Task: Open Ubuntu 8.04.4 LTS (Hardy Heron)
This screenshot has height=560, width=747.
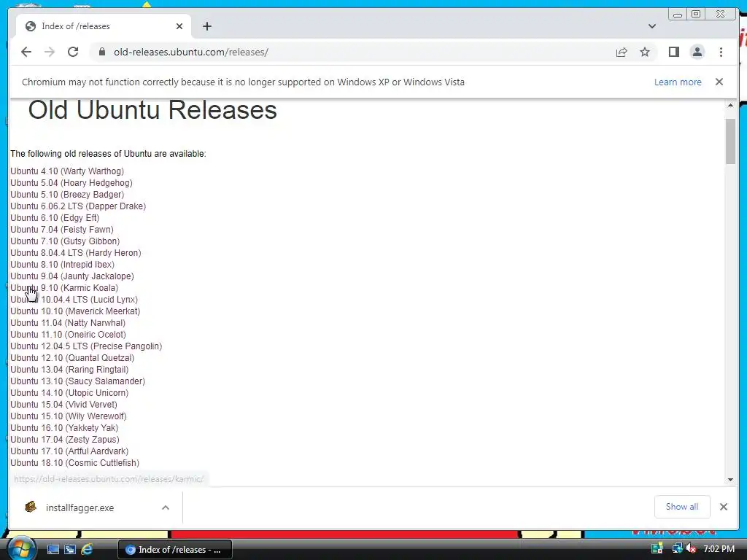Action: pyautogui.click(x=76, y=253)
